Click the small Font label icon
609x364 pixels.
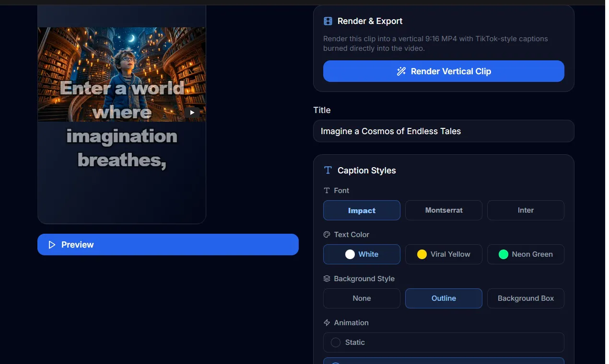pyautogui.click(x=327, y=191)
